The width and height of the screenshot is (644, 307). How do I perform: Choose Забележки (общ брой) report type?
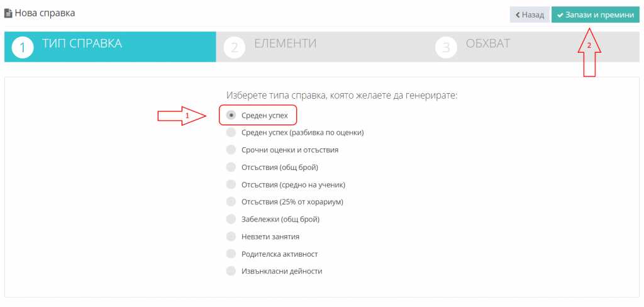[x=231, y=219]
